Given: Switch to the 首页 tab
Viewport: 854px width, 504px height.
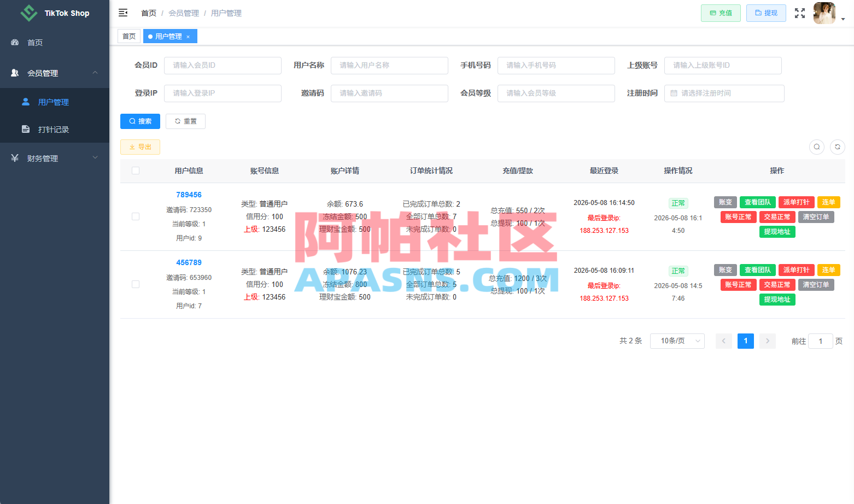Looking at the screenshot, I should tap(129, 37).
